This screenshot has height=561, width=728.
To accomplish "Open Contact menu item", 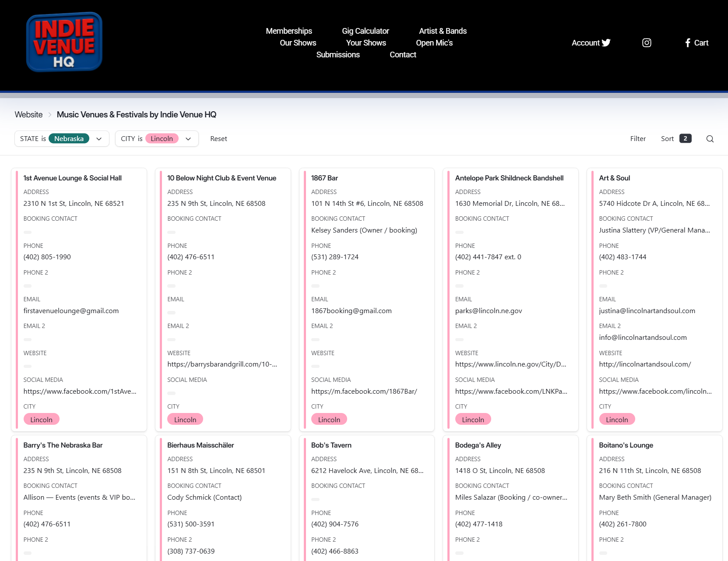I will tap(403, 55).
